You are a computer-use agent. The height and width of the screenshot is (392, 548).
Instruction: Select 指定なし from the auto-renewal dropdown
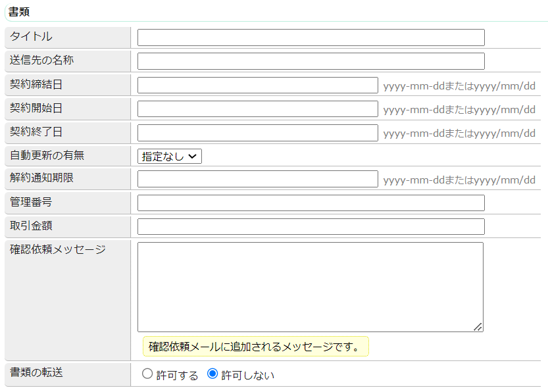168,156
